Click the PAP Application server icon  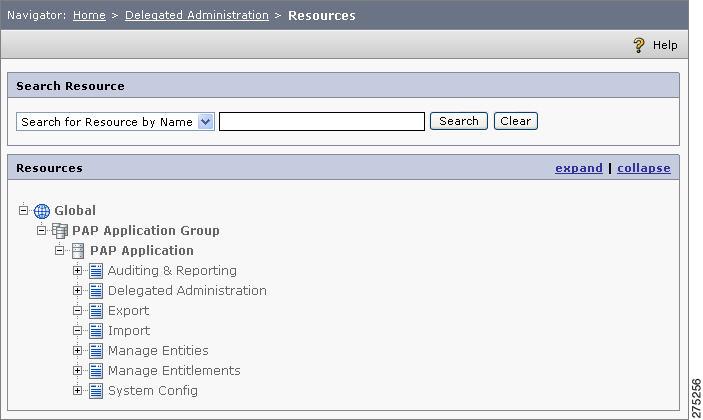click(x=78, y=251)
